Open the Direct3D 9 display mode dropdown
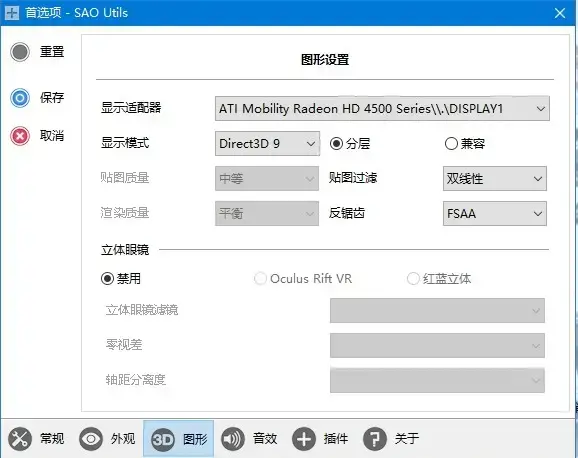Image resolution: width=578 pixels, height=458 pixels. (267, 143)
